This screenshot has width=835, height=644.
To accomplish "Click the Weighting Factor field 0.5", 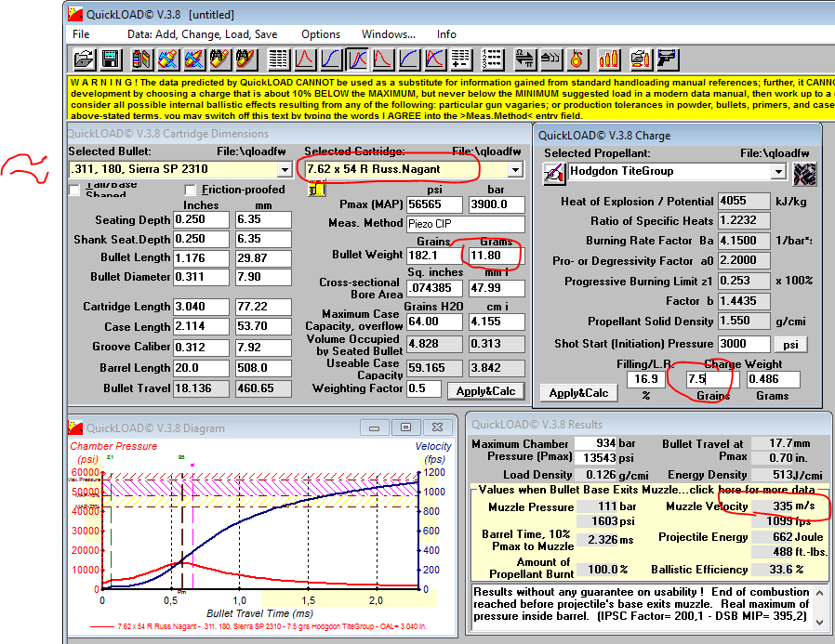I will click(x=424, y=388).
